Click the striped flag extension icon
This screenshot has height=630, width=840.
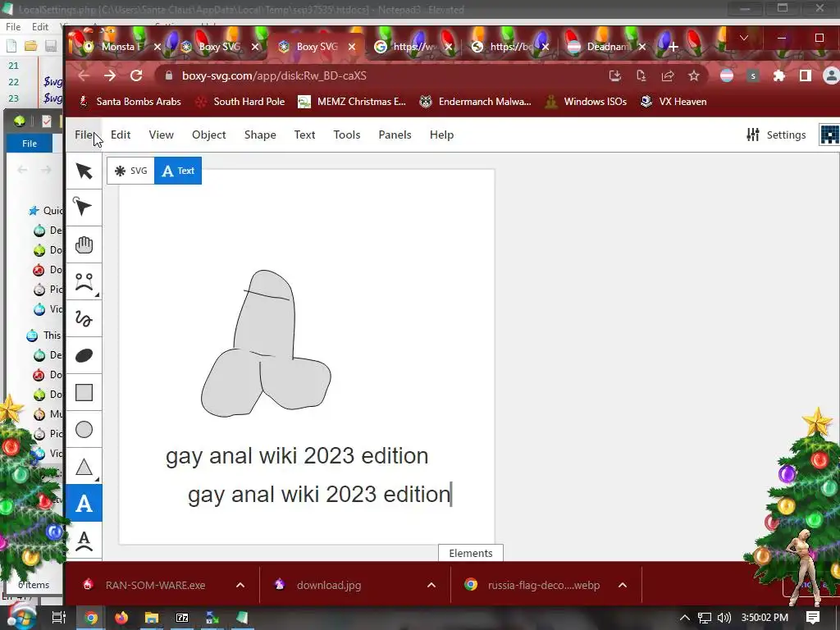click(x=727, y=75)
